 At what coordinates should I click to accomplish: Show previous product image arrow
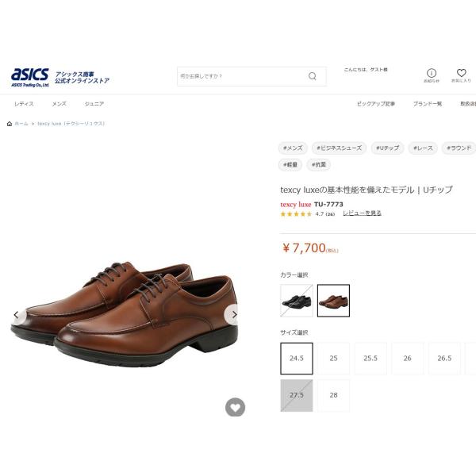point(16,315)
